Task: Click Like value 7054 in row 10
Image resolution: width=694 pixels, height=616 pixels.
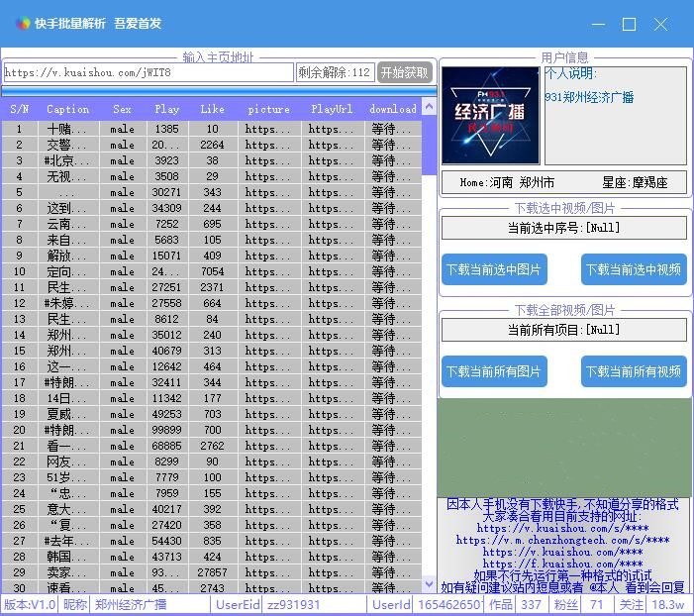Action: (212, 271)
